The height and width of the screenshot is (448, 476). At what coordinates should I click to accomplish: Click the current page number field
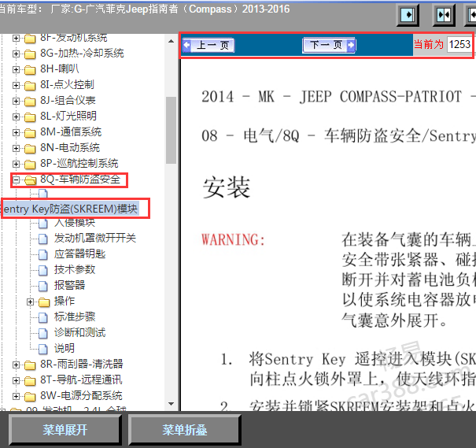coord(459,45)
